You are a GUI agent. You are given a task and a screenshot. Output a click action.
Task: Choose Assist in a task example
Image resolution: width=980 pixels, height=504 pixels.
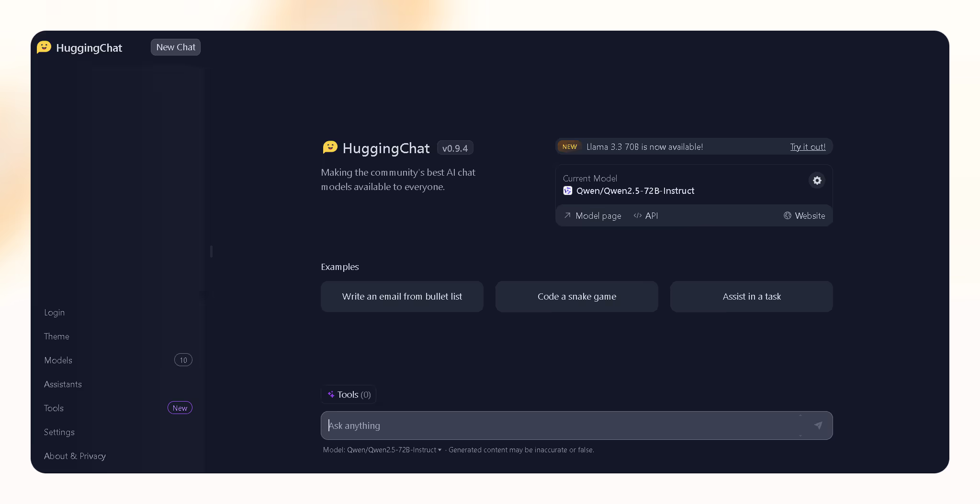tap(752, 296)
